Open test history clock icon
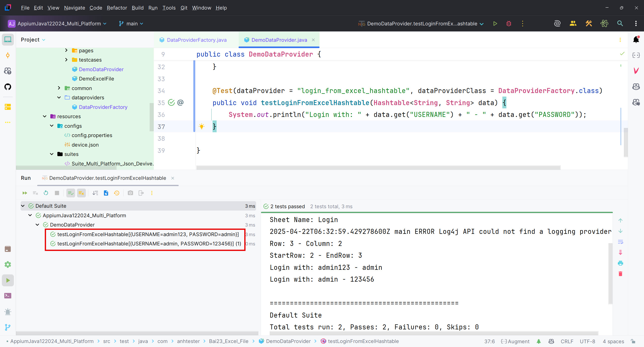The height and width of the screenshot is (347, 644). click(117, 193)
